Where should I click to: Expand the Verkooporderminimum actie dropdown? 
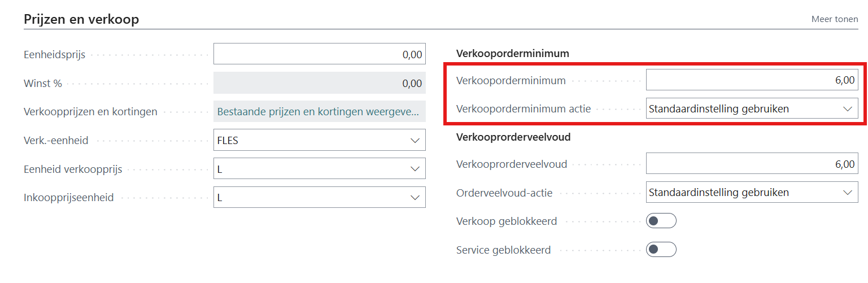(847, 108)
